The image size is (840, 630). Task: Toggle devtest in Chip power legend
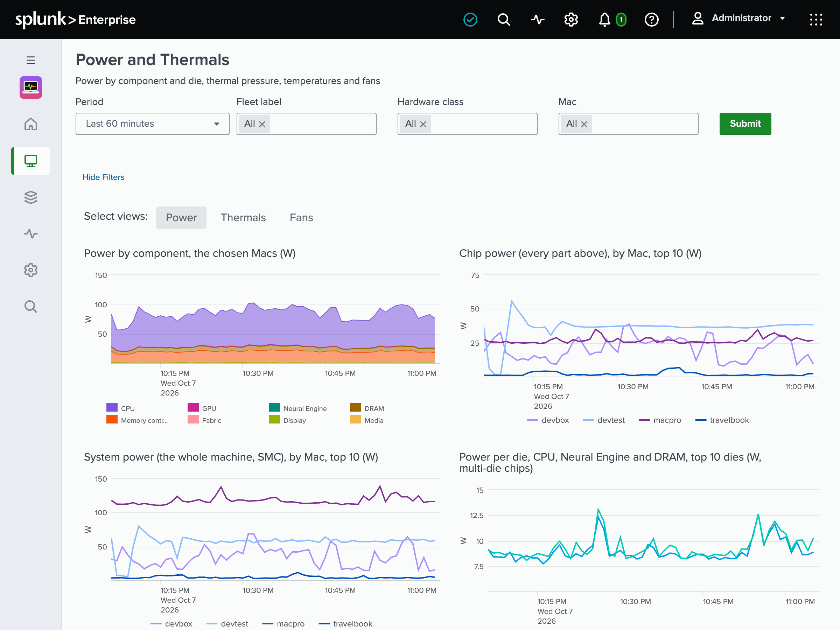tap(604, 420)
